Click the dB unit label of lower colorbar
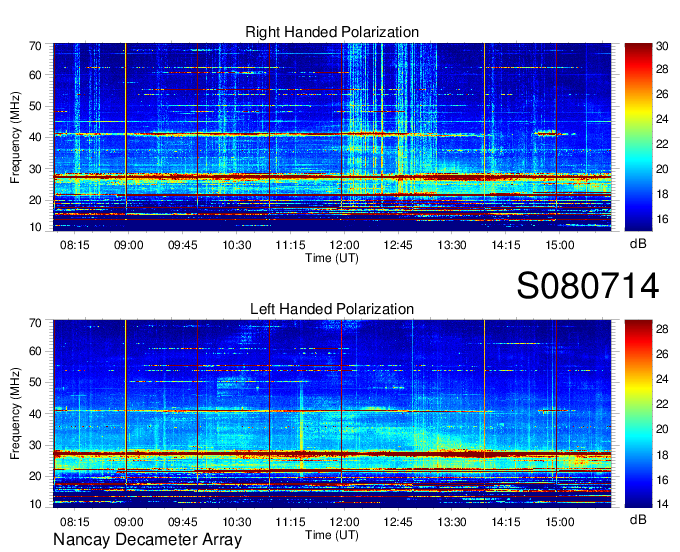680x552 pixels. [x=638, y=520]
